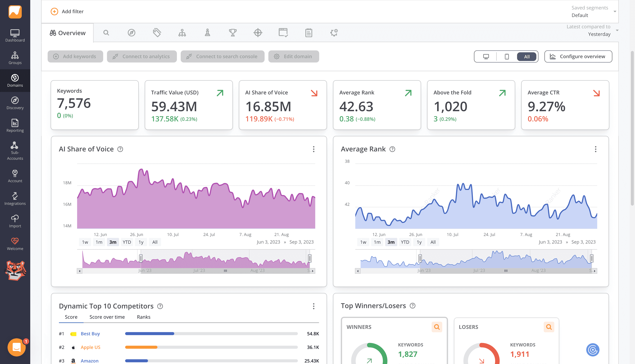Select 3m range on Average Rank chart
The height and width of the screenshot is (364, 635).
tap(391, 242)
